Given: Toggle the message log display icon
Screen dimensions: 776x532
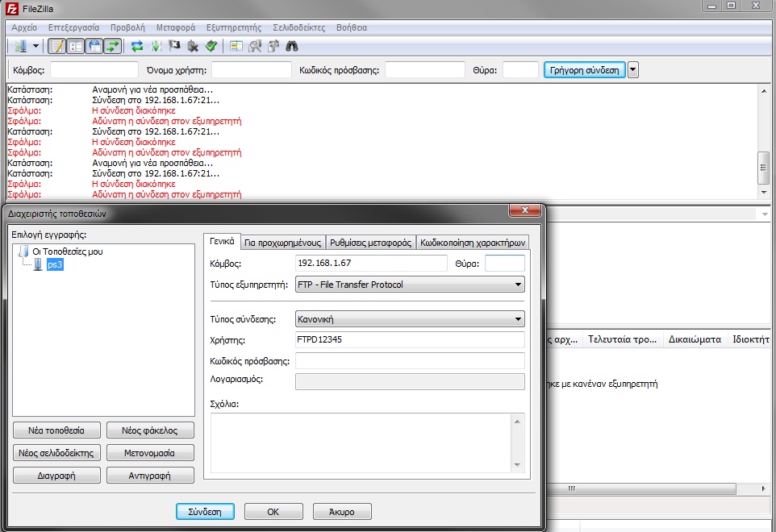Looking at the screenshot, I should point(57,47).
